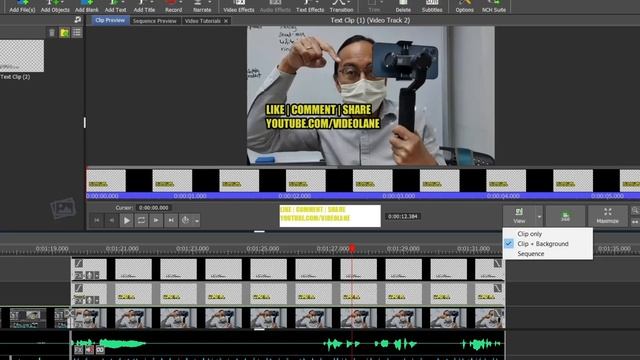Image resolution: width=640 pixels, height=360 pixels.
Task: Switch to the Clip Preview tab
Action: tap(110, 20)
